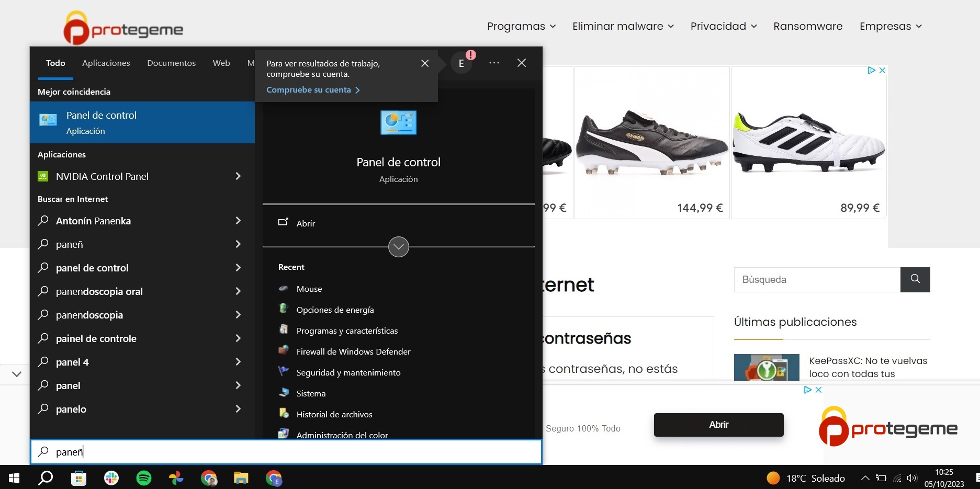Click the taskbar search magnifier icon

pyautogui.click(x=46, y=478)
